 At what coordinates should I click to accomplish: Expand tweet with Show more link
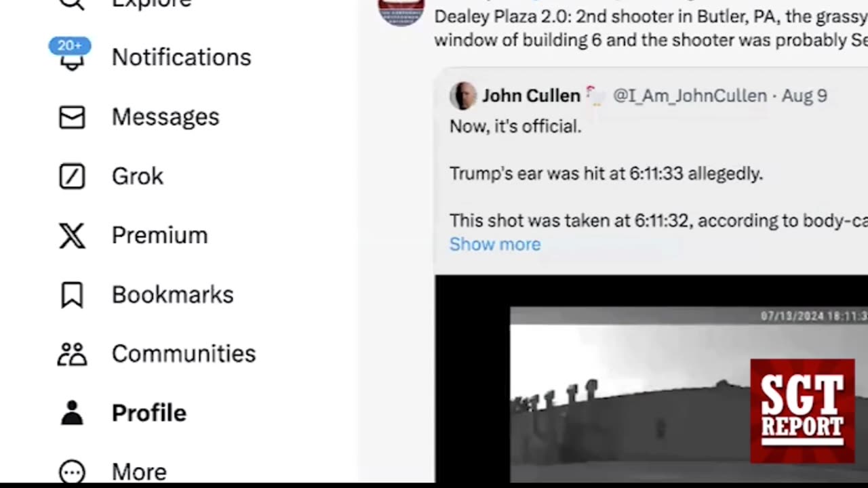pyautogui.click(x=495, y=244)
